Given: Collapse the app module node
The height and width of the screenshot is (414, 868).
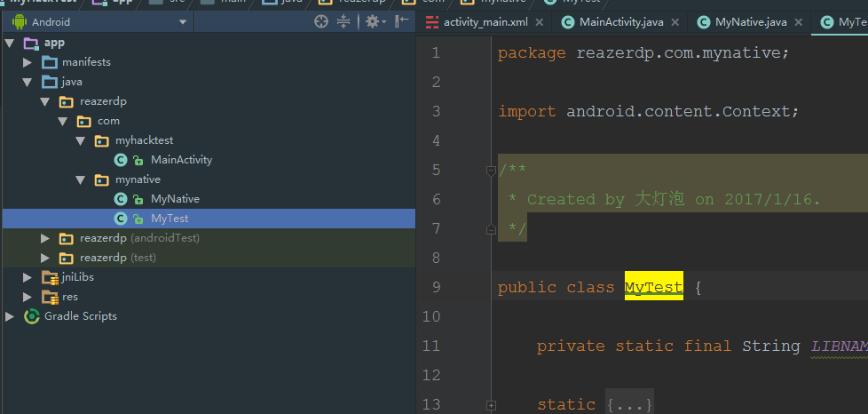Looking at the screenshot, I should (x=10, y=44).
